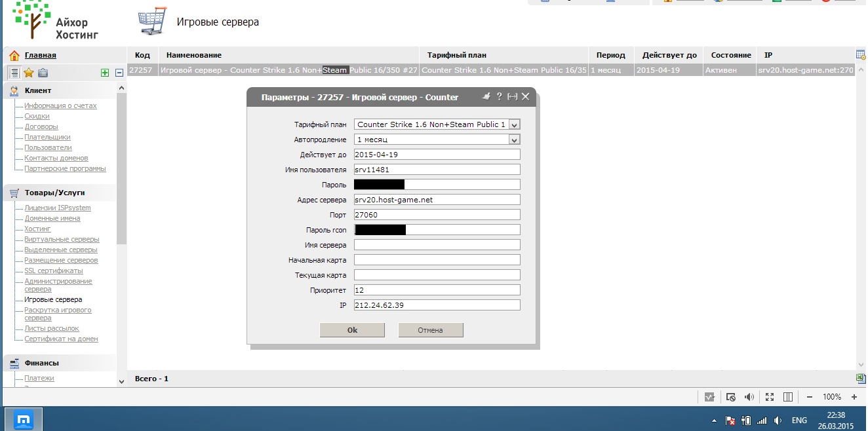Click the activity monitor status bar icon
The height and width of the screenshot is (431, 868).
point(709,397)
